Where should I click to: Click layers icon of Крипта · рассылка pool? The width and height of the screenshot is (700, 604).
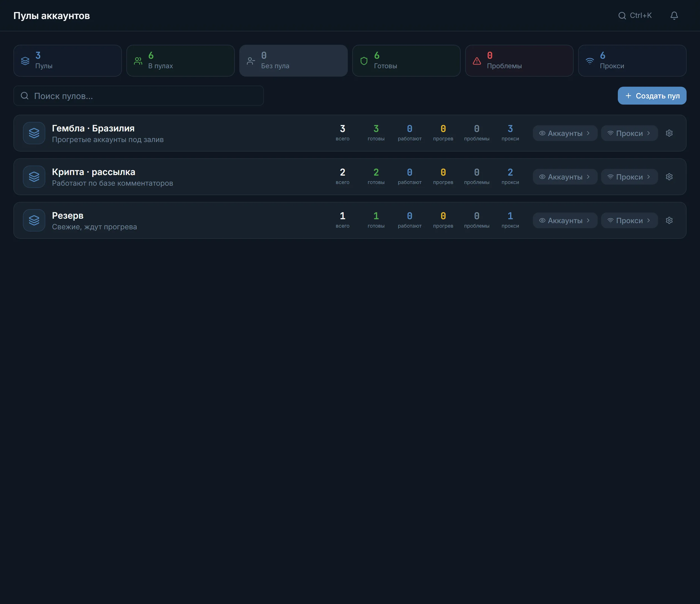pos(34,177)
